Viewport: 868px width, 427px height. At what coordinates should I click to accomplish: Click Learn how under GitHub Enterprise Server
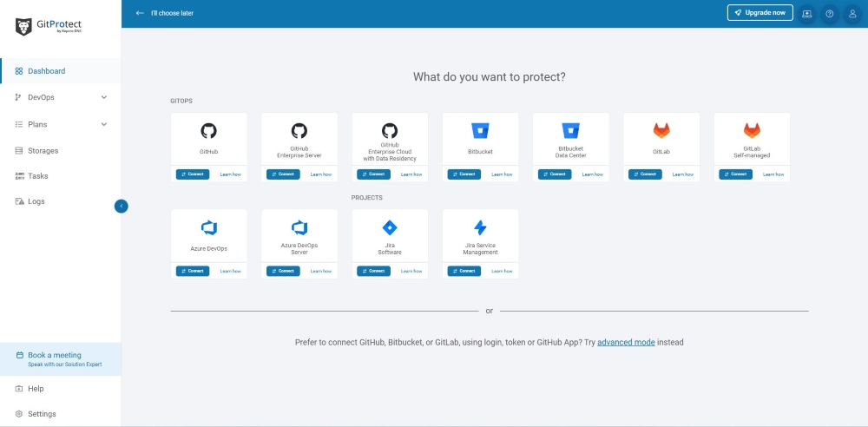point(321,174)
